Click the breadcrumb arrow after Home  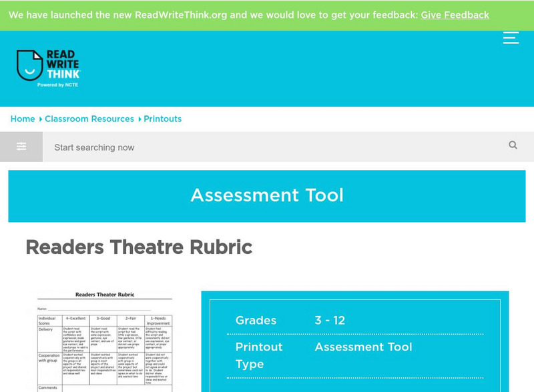(39, 119)
